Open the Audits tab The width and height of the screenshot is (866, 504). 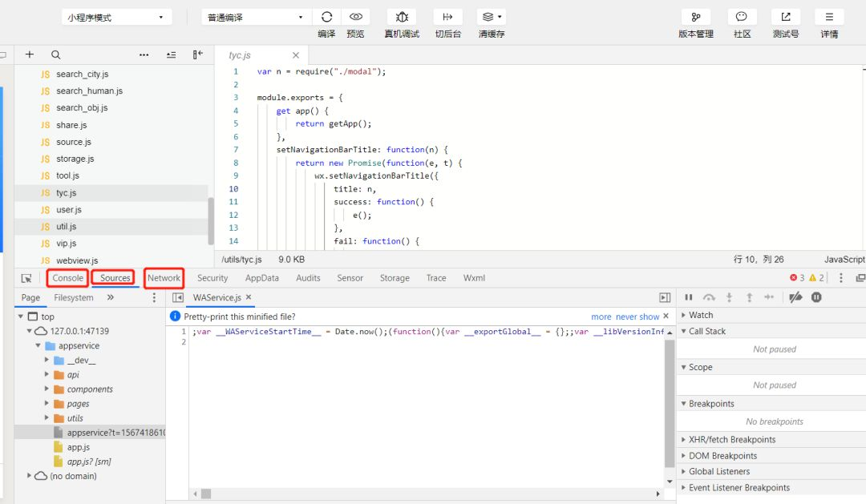(308, 278)
